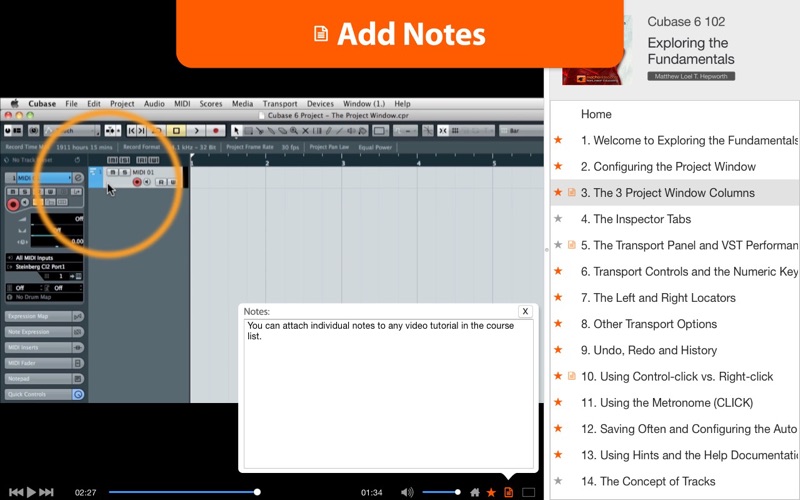Image resolution: width=800 pixels, height=500 pixels.
Task: Open note icon beside lesson 5
Action: 572,245
